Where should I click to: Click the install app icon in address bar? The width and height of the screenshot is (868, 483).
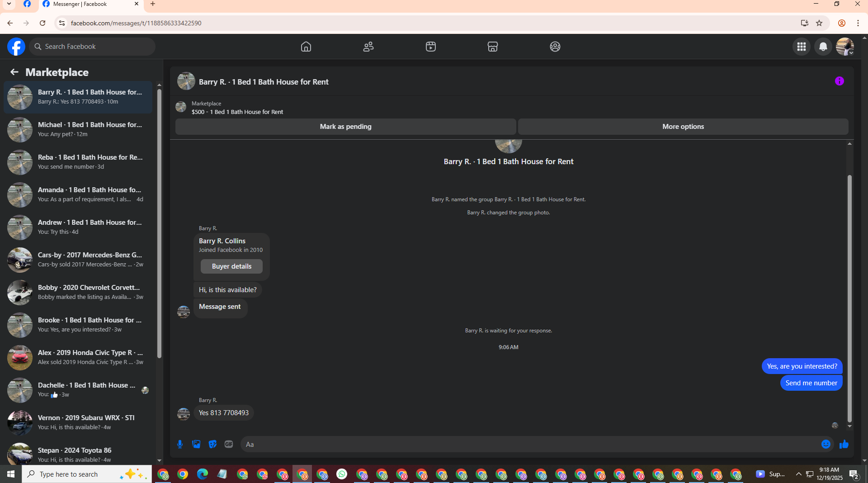(804, 23)
